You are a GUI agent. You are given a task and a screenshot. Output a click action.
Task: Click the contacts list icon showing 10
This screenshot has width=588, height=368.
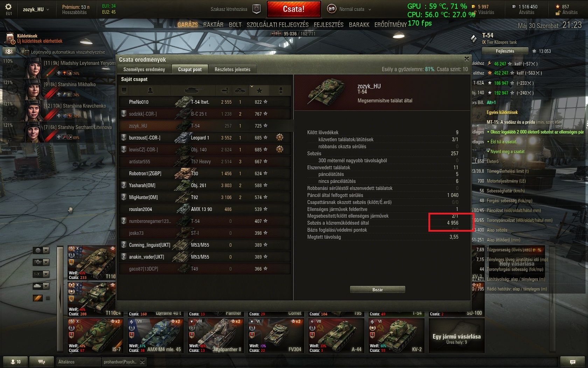click(x=16, y=362)
